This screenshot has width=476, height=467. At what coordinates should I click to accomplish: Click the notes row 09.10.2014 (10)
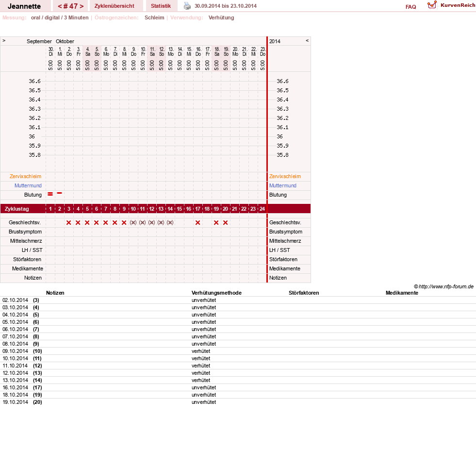[x=238, y=351]
